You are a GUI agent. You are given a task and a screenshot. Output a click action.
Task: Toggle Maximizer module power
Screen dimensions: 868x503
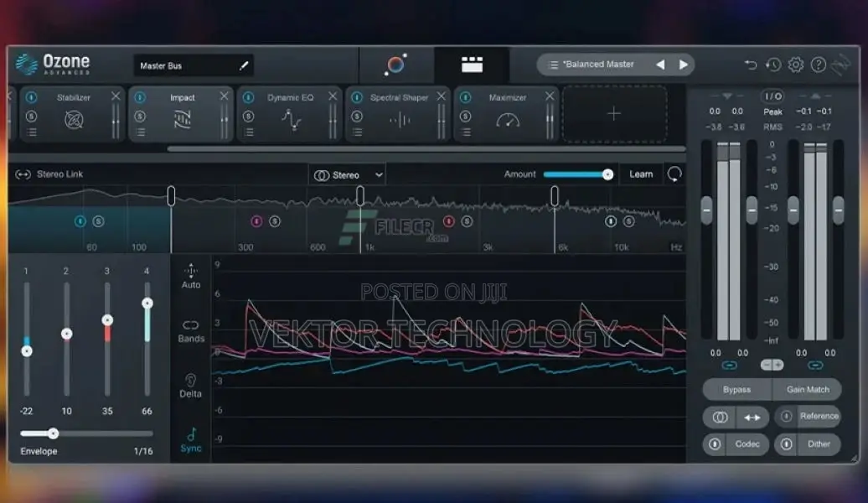click(466, 97)
